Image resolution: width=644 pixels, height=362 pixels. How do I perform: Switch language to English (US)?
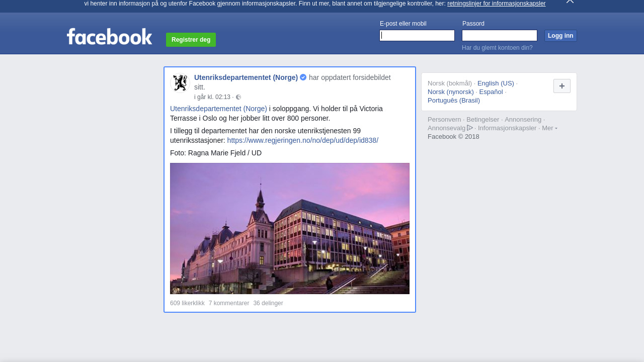coord(496,83)
